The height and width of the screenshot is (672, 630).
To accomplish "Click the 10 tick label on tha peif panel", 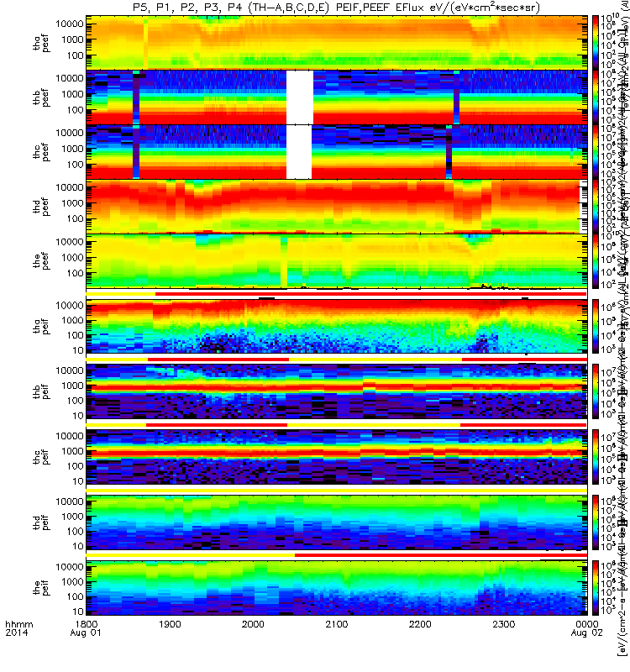I will click(77, 350).
